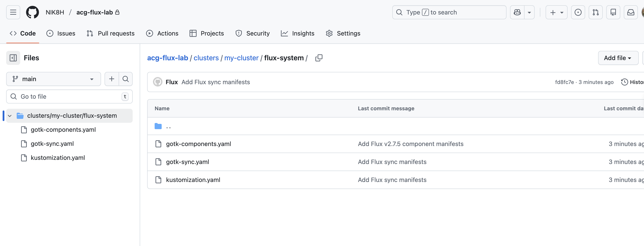Open the commit History
This screenshot has height=246, width=644.
click(x=633, y=82)
